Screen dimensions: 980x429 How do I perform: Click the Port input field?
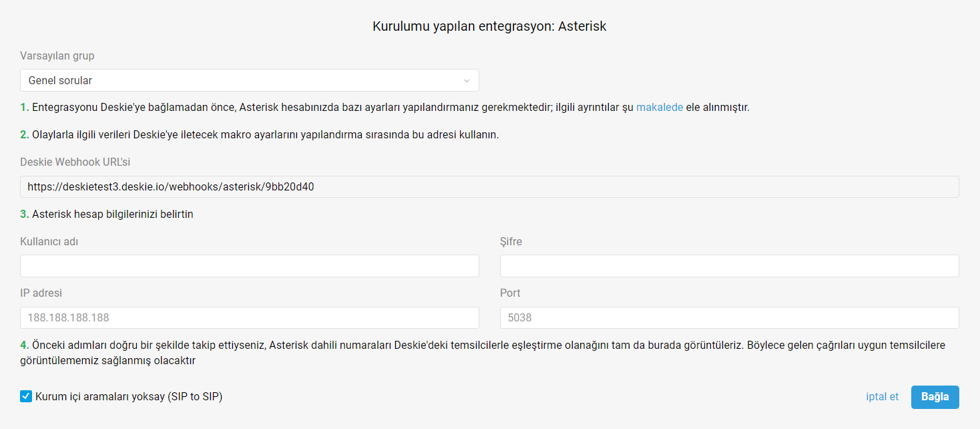click(x=730, y=317)
